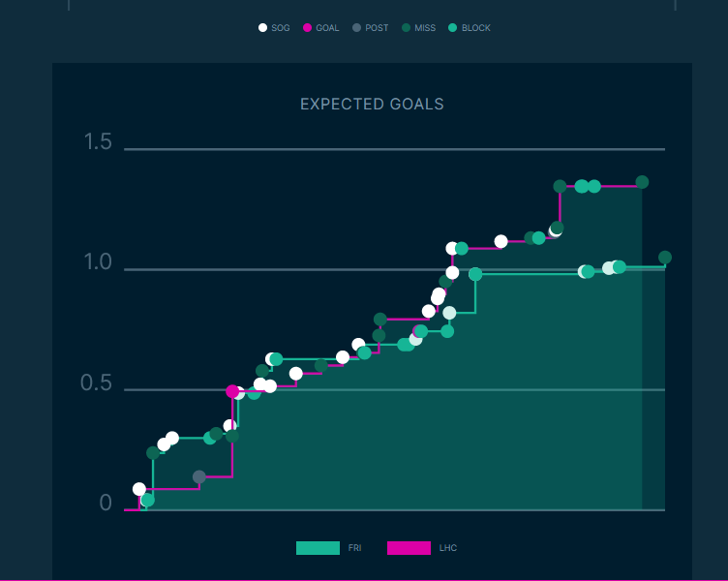Click the FRI team label
728x581 pixels.
355,548
